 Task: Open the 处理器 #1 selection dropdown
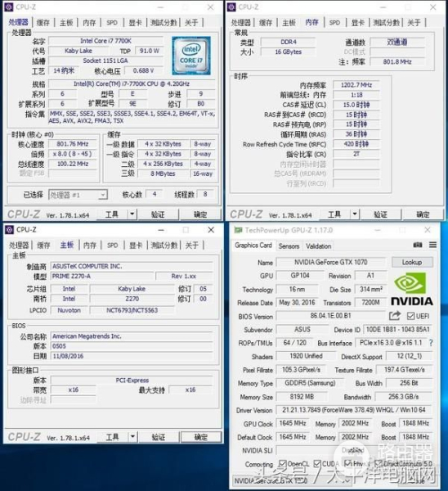[78, 195]
